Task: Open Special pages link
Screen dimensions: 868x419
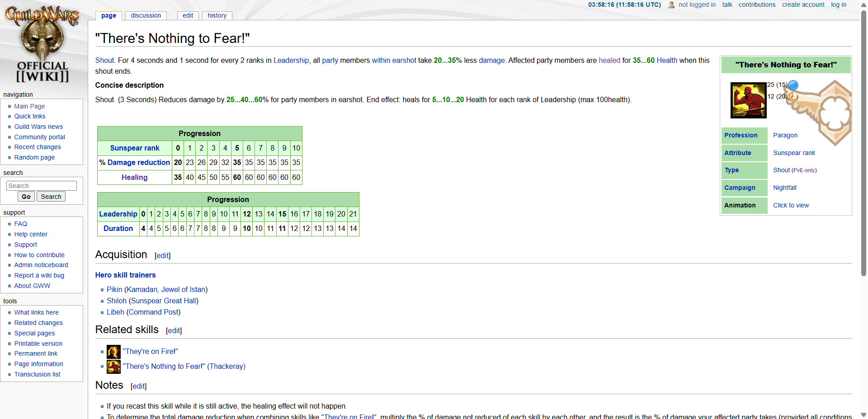Action: pyautogui.click(x=34, y=333)
